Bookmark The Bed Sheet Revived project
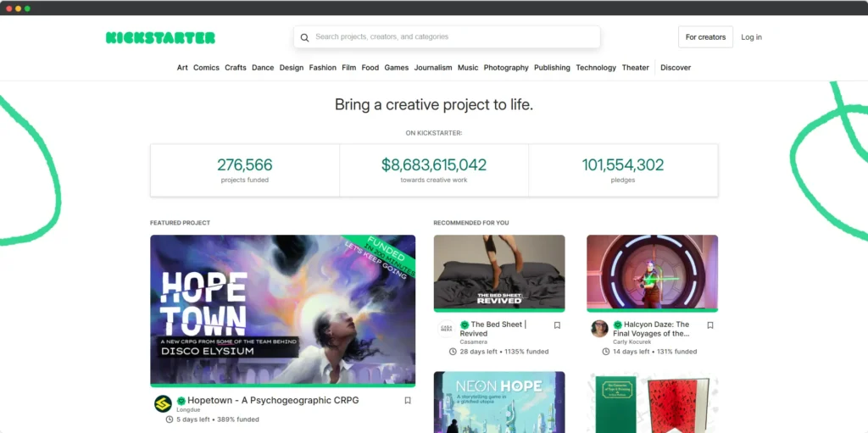 557,325
